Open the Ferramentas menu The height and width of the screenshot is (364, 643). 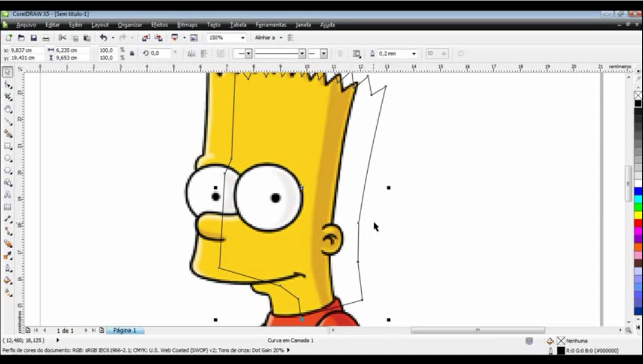point(270,25)
